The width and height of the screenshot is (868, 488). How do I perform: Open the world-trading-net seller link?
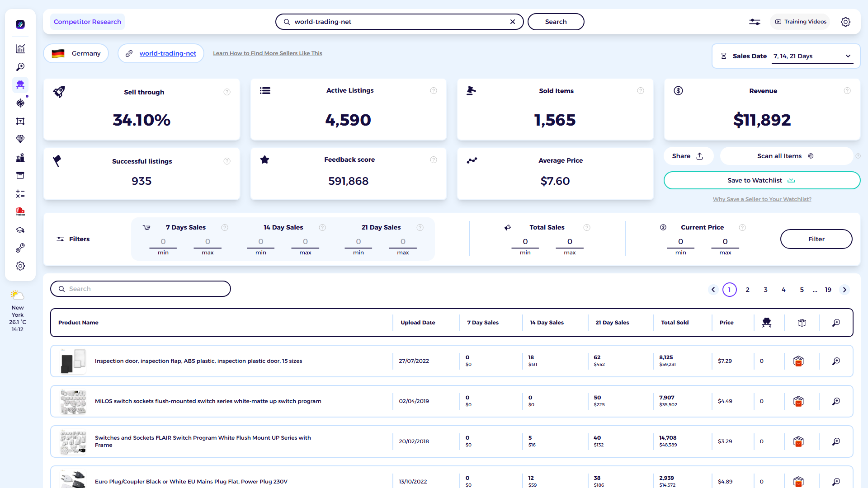tap(168, 53)
